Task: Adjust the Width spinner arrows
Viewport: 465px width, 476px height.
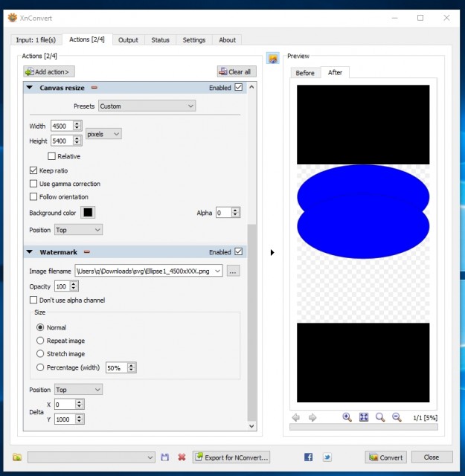Action: click(77, 126)
